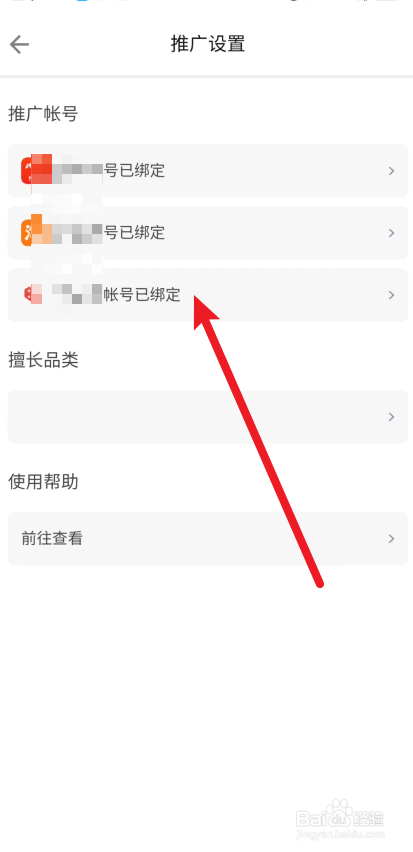Tap the 使用帮助 section heading
This screenshot has width=413, height=852.
pos(43,481)
